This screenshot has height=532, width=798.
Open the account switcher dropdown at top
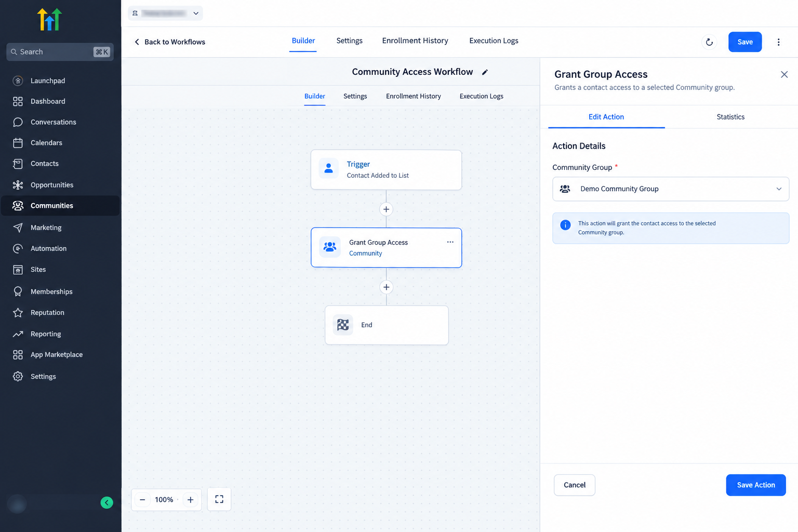[165, 13]
